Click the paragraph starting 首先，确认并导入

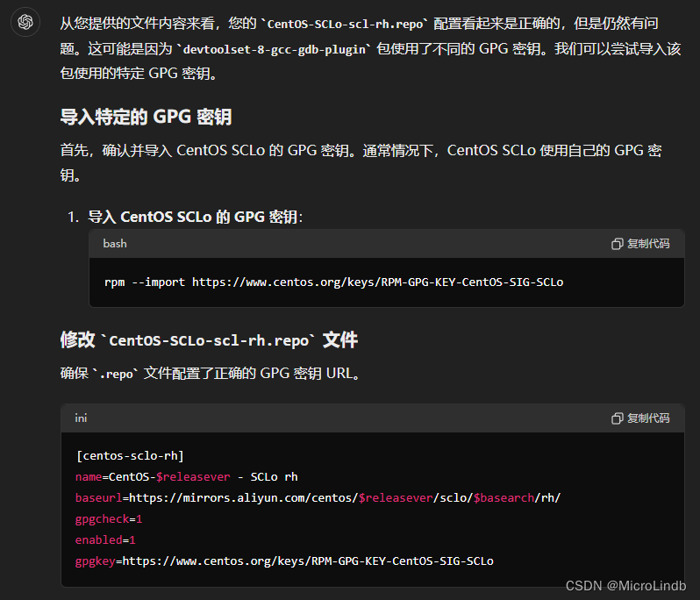pos(361,162)
